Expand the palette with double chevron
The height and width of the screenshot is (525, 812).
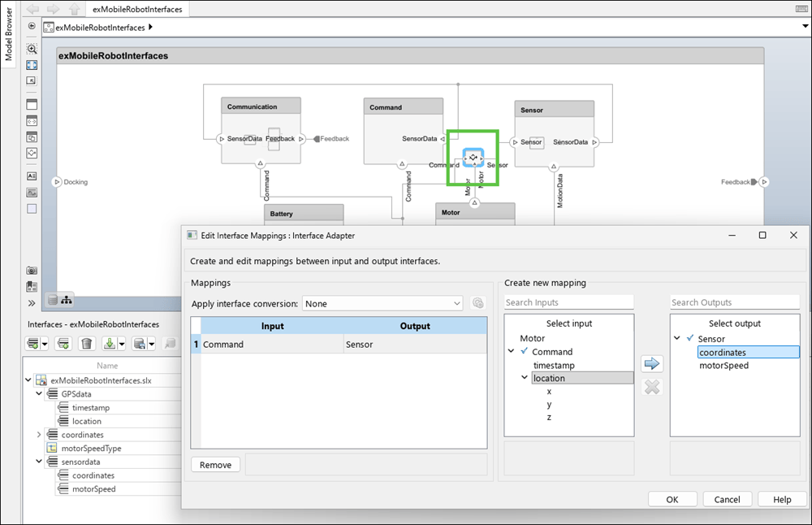[x=32, y=303]
